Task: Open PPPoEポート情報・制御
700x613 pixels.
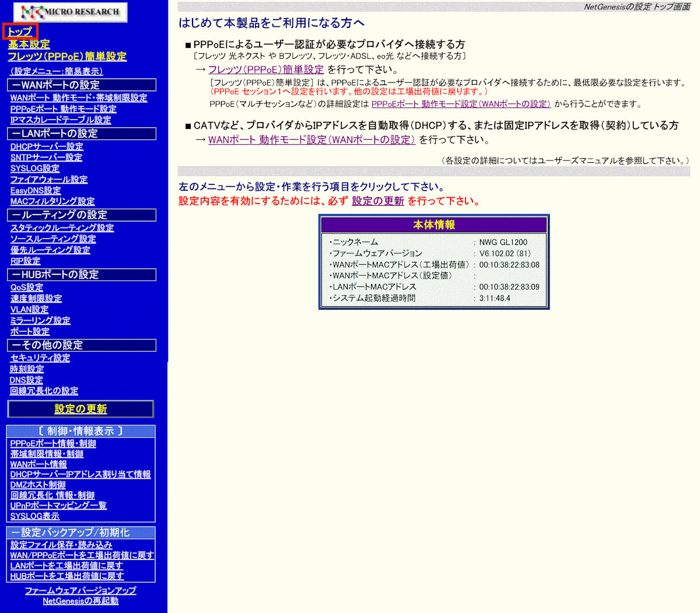Action: (x=53, y=444)
